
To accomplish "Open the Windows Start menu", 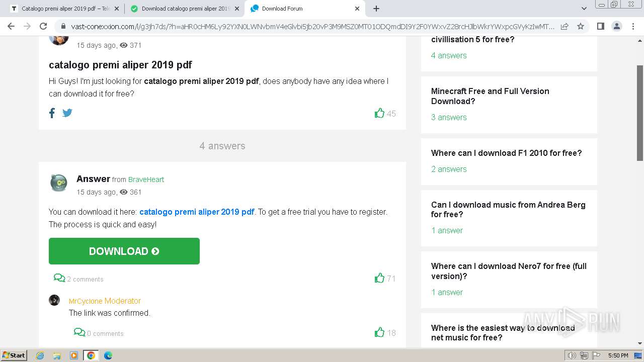I will [x=14, y=355].
